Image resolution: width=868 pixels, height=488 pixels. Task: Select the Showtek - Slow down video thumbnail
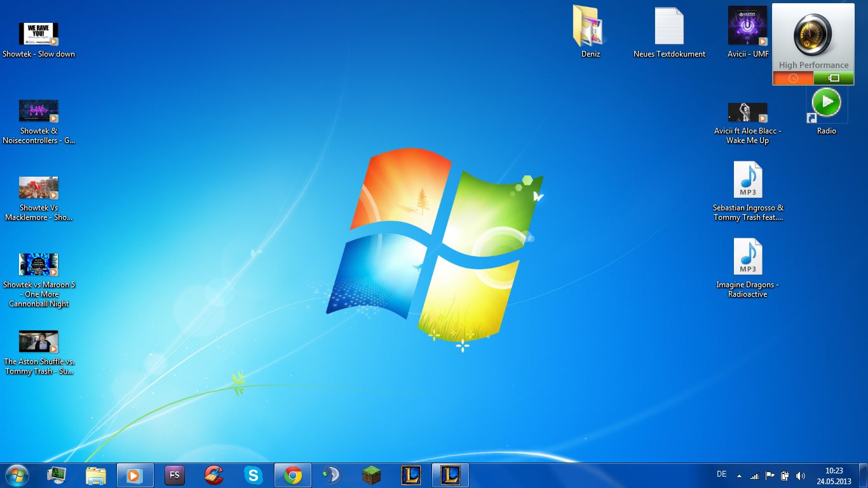pos(38,34)
